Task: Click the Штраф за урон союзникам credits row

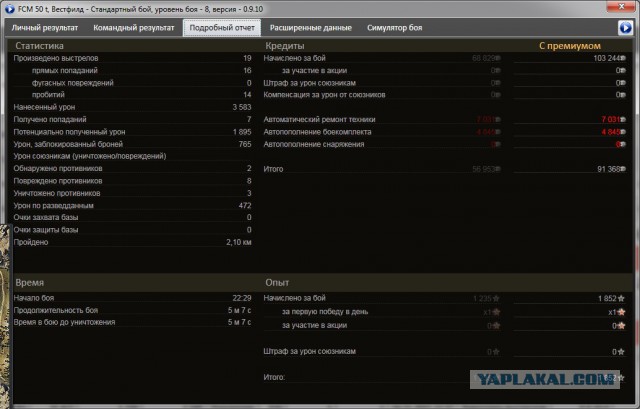Action: pos(444,82)
